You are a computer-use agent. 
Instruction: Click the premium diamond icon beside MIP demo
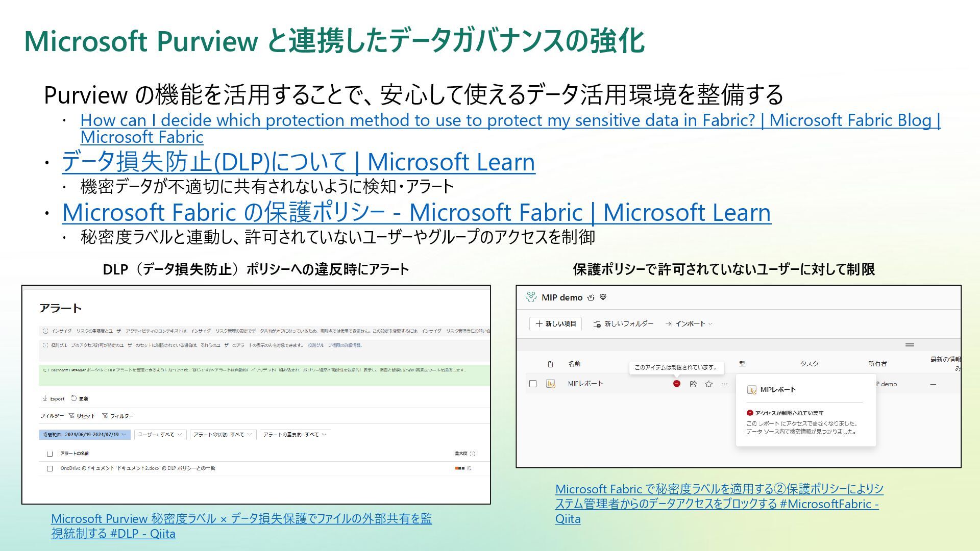[x=603, y=297]
